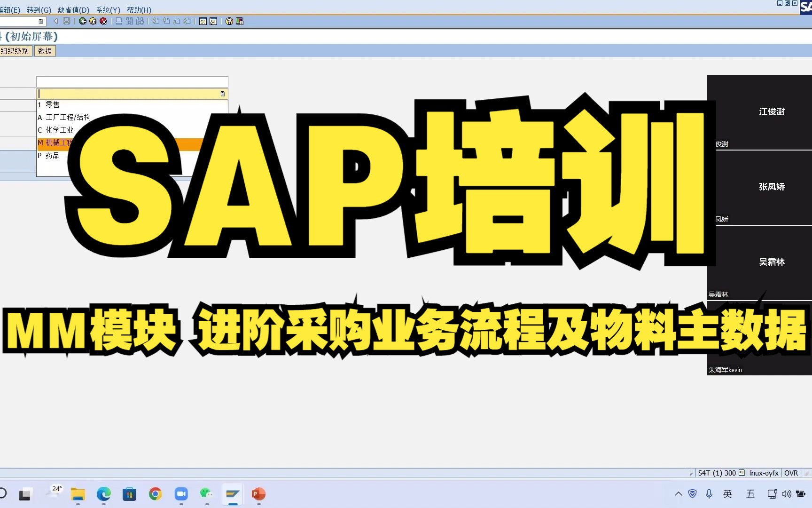Select the Print toolbar icon
Viewport: 812px width, 508px height.
(119, 21)
